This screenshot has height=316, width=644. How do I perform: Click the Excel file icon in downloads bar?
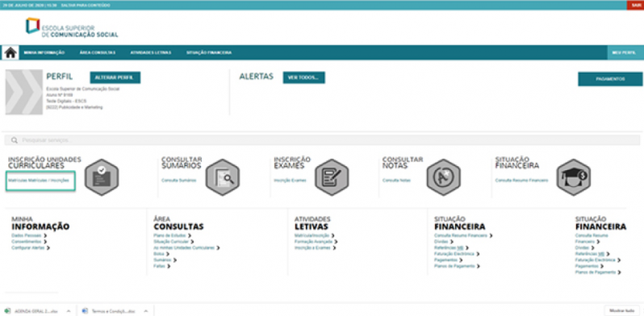pos(7,311)
